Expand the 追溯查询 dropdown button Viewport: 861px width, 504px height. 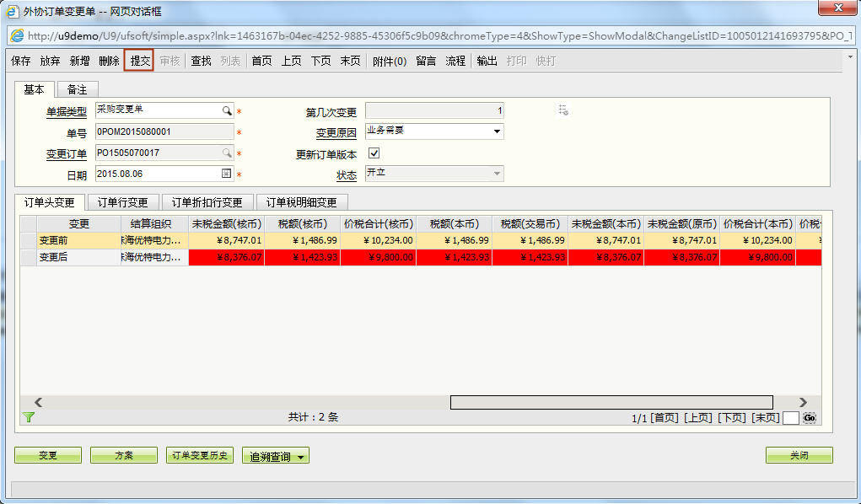coord(276,456)
